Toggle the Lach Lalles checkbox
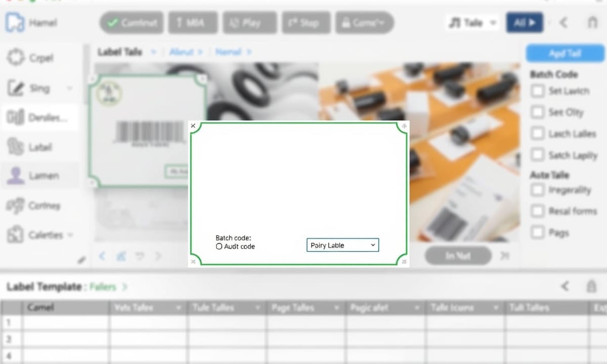This screenshot has height=364, width=607. (537, 133)
